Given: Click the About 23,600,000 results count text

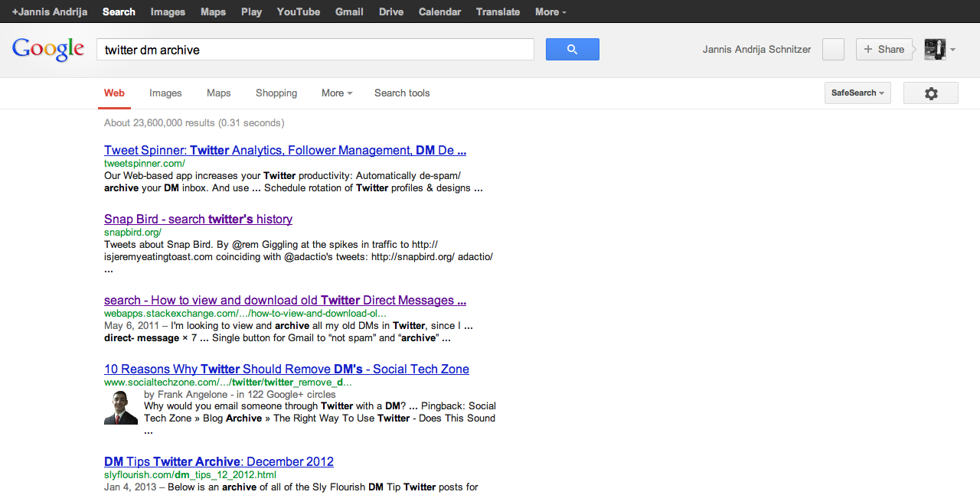Looking at the screenshot, I should 194,122.
